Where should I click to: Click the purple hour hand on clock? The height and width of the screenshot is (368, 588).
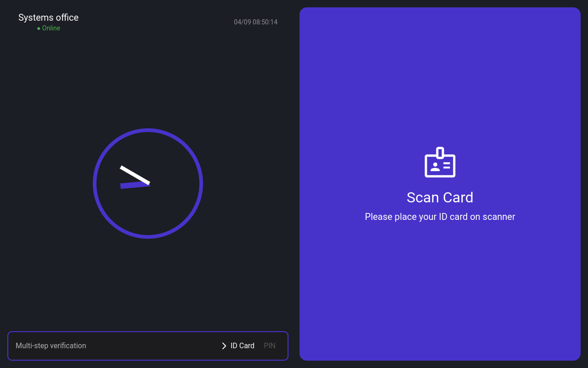(133, 185)
